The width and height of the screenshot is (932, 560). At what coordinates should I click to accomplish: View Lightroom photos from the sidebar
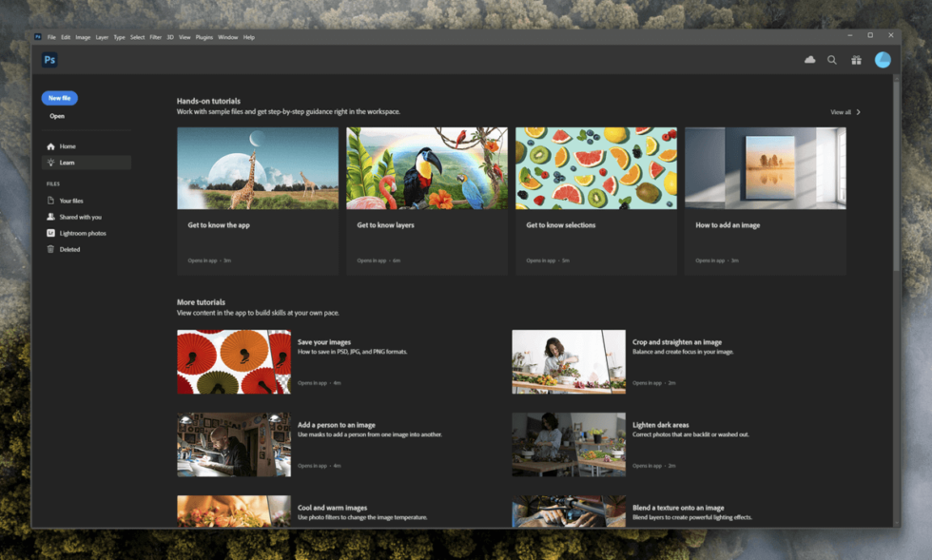click(x=82, y=232)
